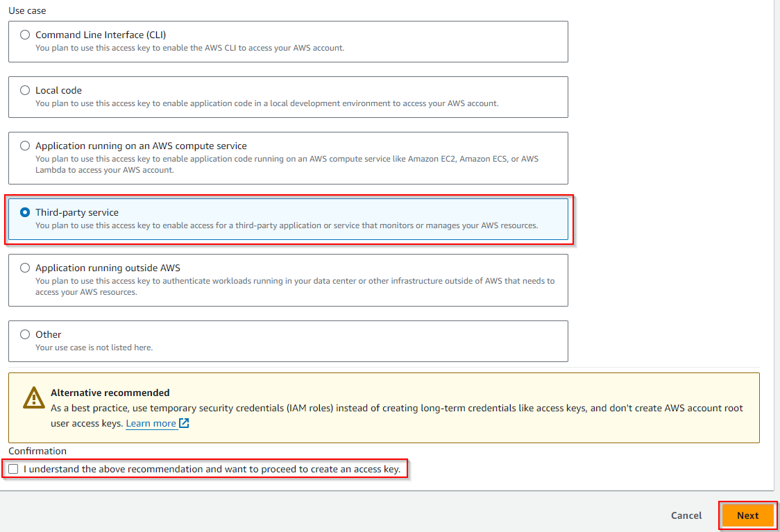Screen dimensions: 780x532
Task: Select the Other use case radio button
Action: [26, 334]
